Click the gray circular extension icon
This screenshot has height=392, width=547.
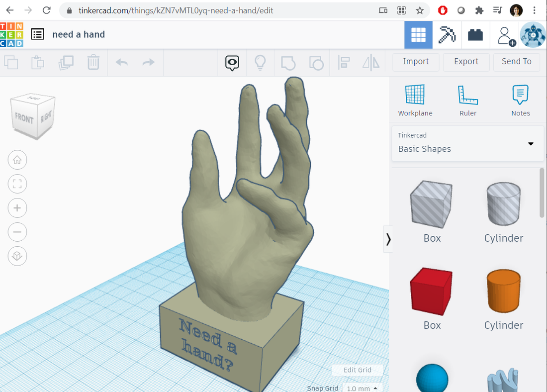461,10
